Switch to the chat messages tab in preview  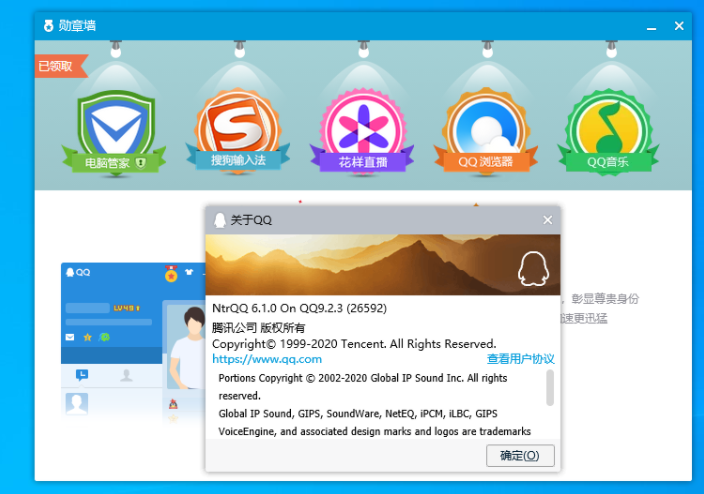pos(82,375)
